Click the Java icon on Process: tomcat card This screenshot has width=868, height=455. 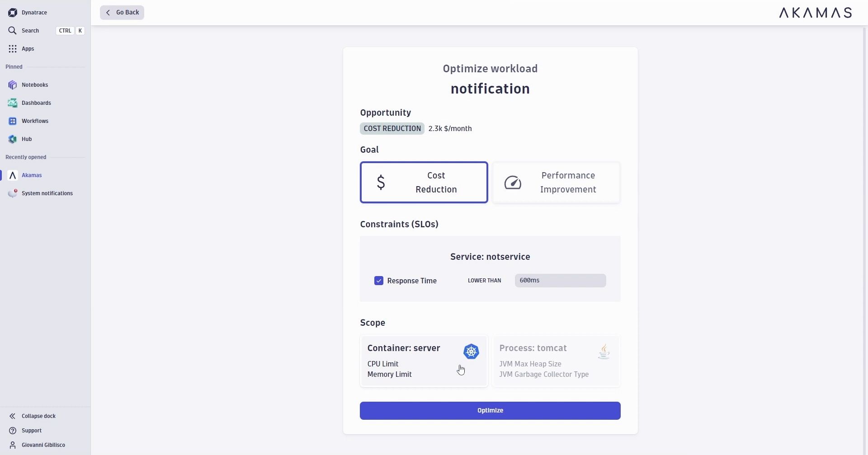pos(604,352)
